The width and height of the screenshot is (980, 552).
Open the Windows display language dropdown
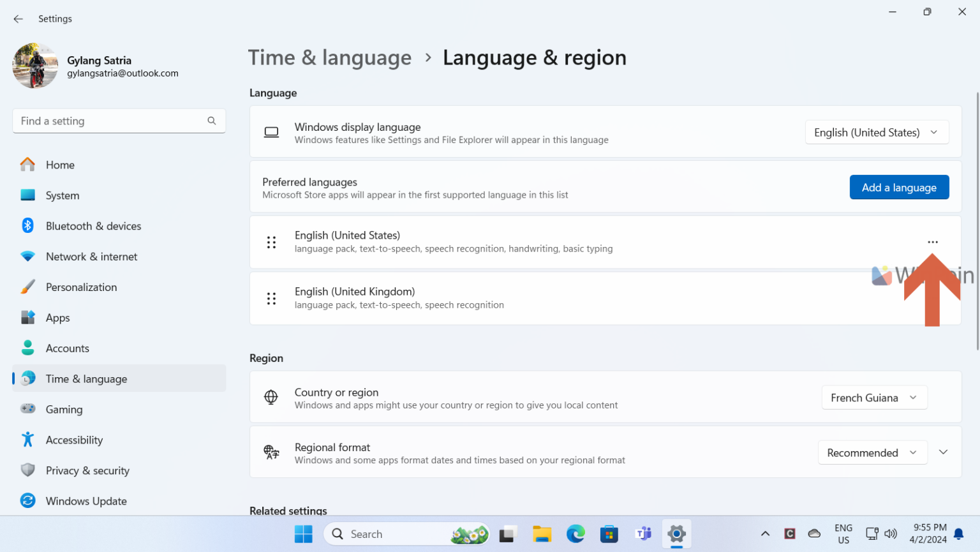[876, 132]
